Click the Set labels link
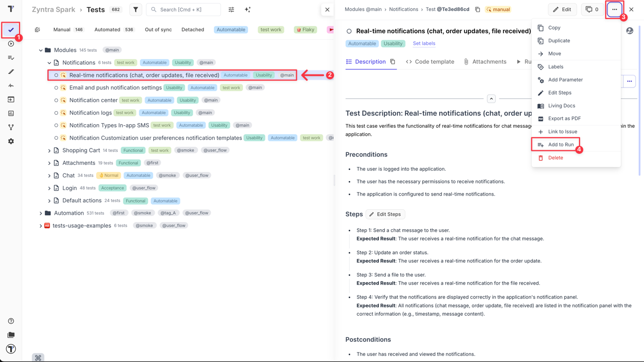Screen dimensions: 644x362 [x=424, y=43]
